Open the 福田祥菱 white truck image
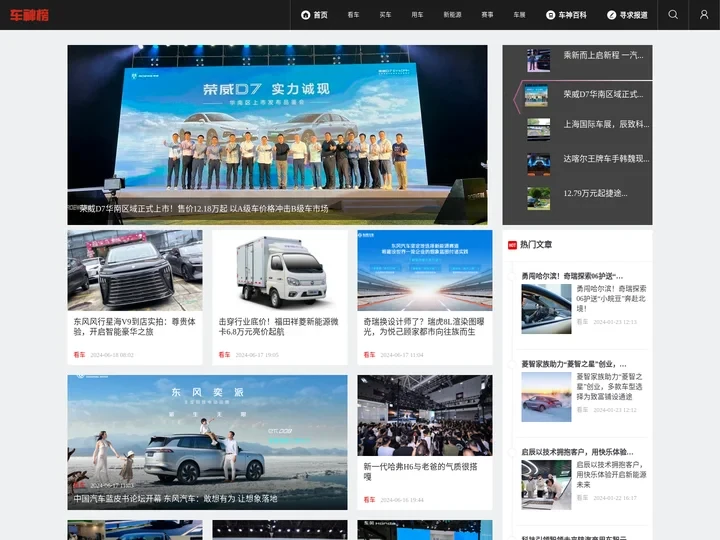720x540 pixels. tap(280, 270)
